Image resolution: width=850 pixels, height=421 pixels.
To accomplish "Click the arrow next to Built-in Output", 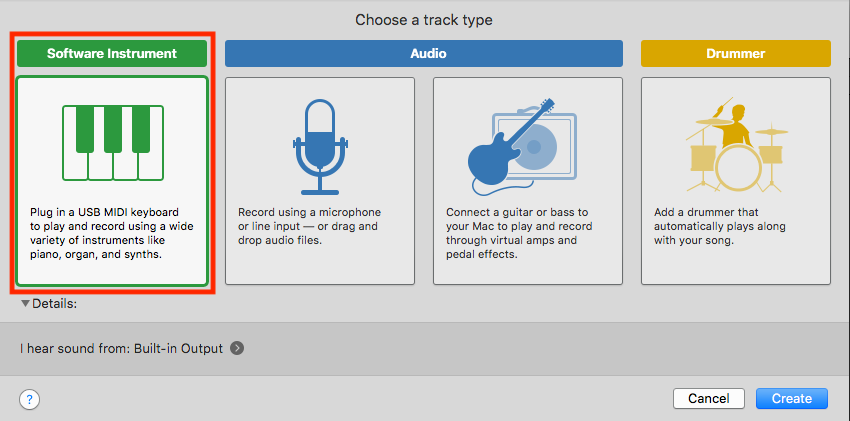I will click(x=236, y=348).
